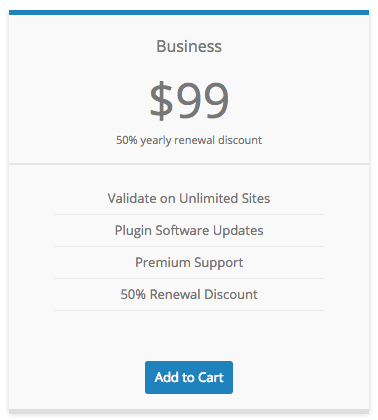This screenshot has height=420, width=378.
Task: Click the Add to Cart button
Action: pyautogui.click(x=189, y=377)
